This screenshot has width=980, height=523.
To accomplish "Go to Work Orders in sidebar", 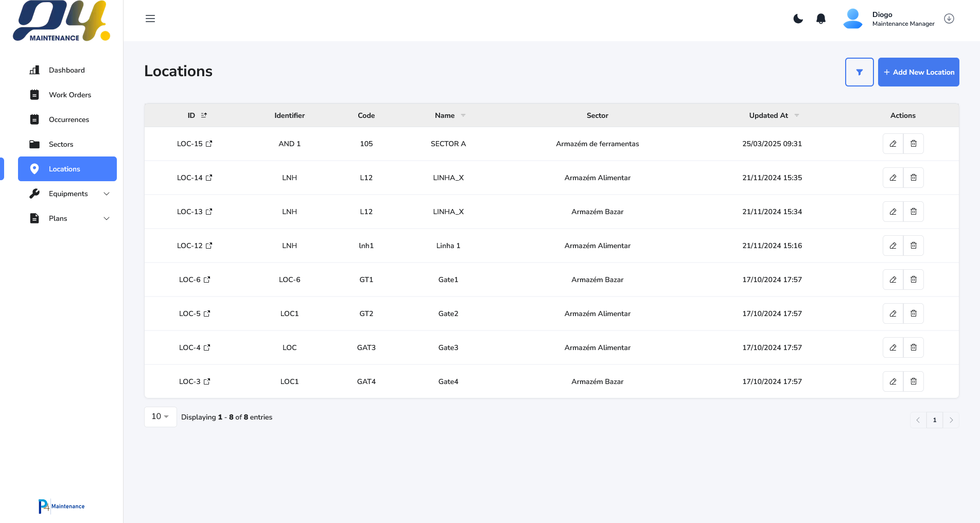I will coord(67,95).
